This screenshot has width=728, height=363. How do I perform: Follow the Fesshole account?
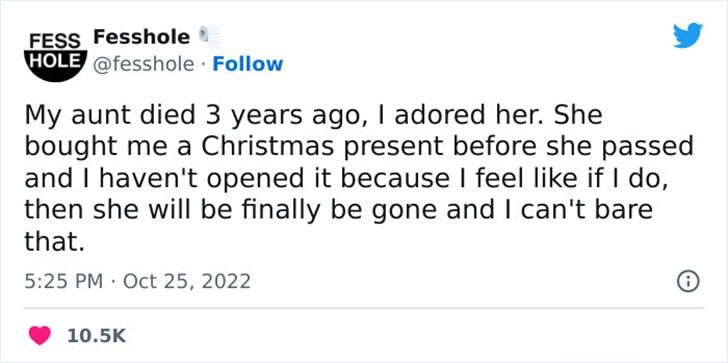tap(247, 64)
